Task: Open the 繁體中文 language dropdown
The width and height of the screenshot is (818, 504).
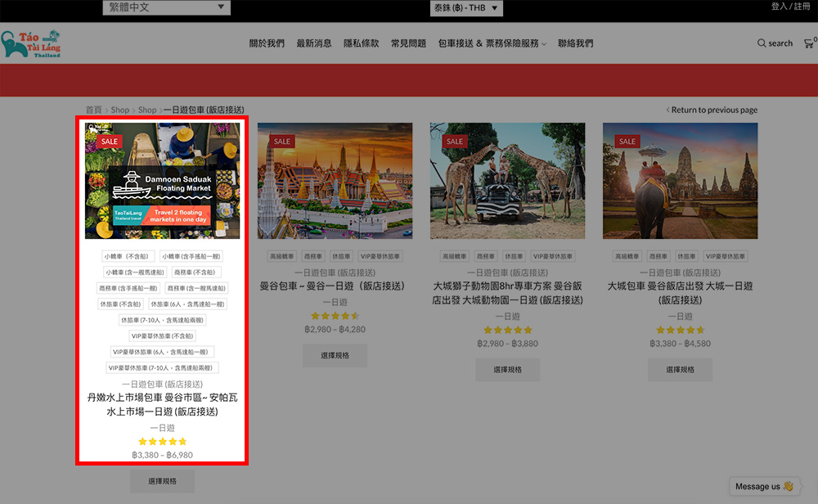Action: click(x=166, y=8)
